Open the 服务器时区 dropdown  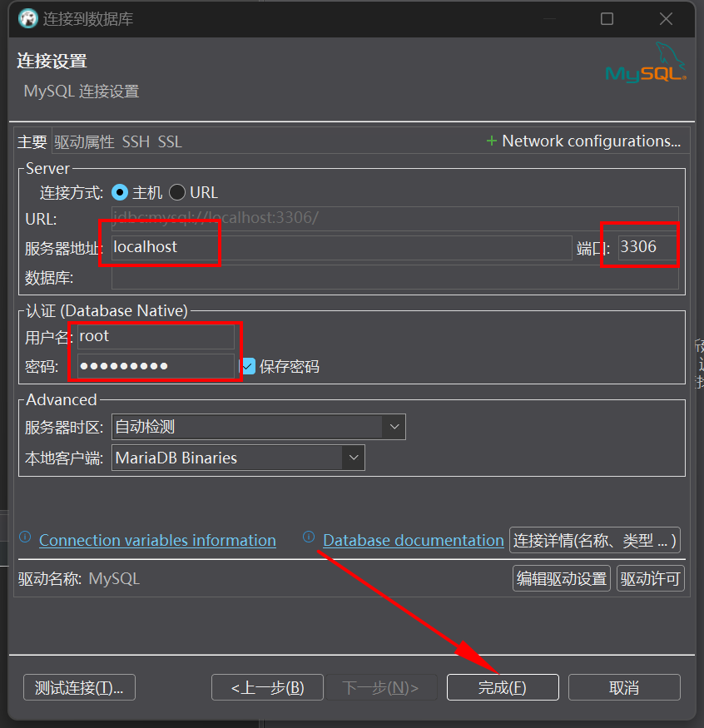click(x=394, y=426)
